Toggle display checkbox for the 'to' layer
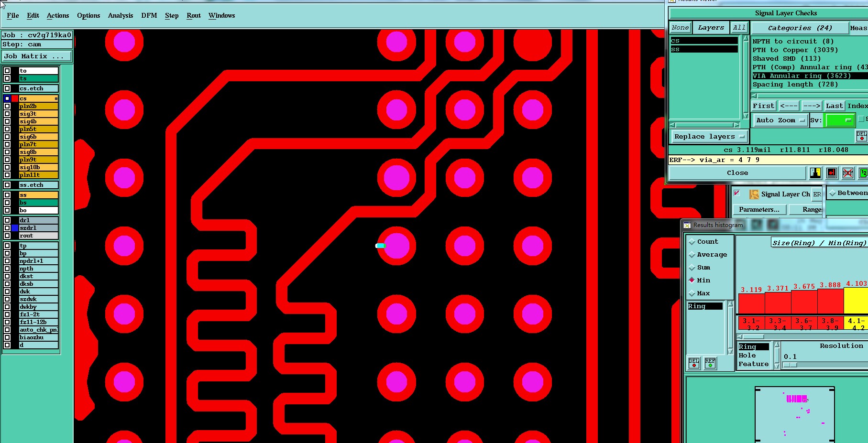Viewport: 868px width, 443px height. 7,71
